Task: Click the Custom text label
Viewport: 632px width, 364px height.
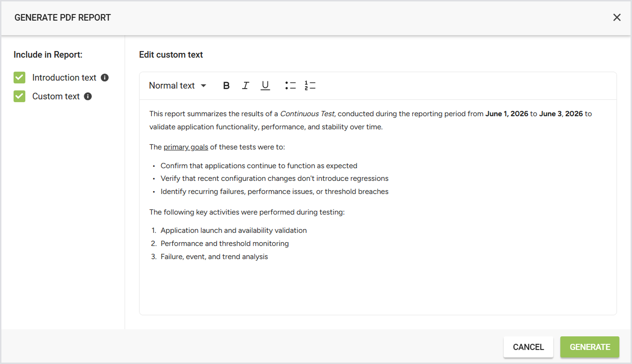Action: coord(56,97)
